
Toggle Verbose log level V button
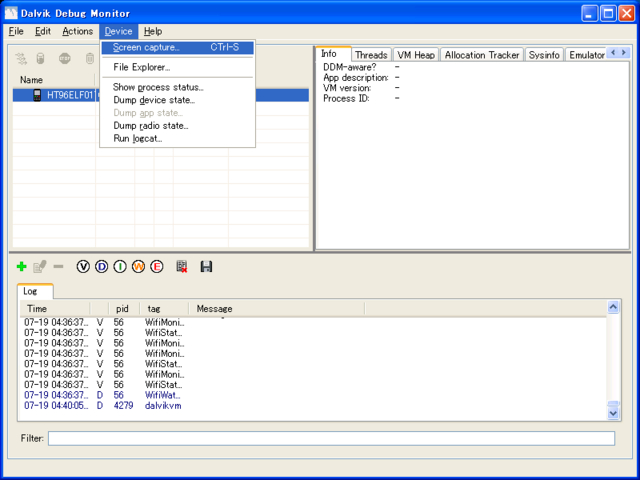(83, 267)
